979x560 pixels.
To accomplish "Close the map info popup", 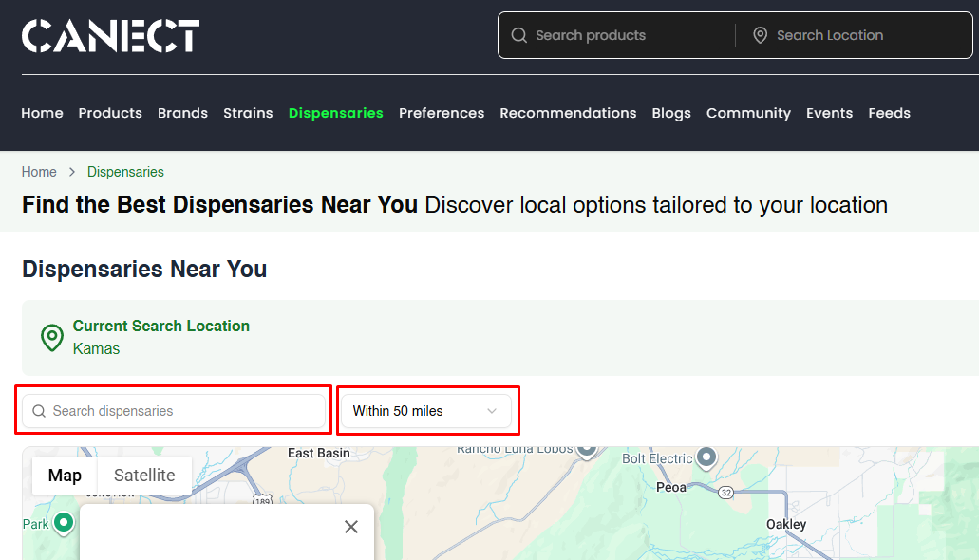I will click(351, 527).
